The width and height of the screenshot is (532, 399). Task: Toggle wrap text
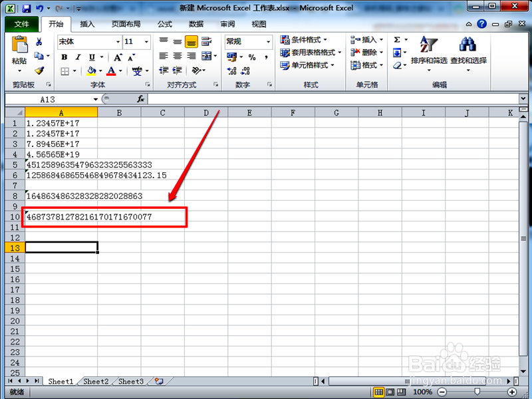coord(206,41)
